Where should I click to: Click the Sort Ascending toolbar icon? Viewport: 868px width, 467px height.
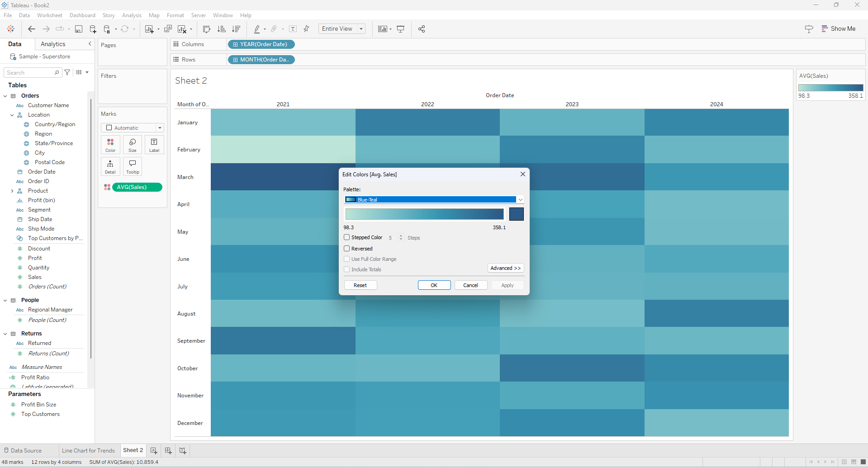tap(221, 29)
